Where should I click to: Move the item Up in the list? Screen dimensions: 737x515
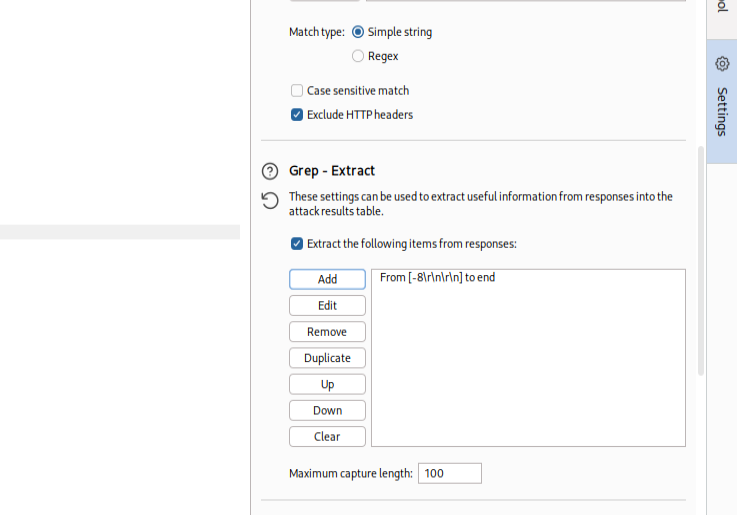click(x=327, y=384)
